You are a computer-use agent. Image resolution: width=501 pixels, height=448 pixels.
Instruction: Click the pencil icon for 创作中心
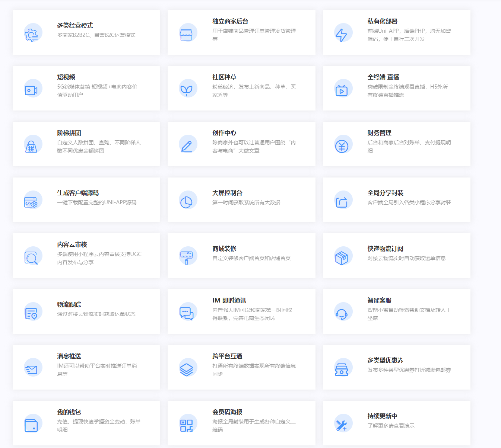coord(186,146)
